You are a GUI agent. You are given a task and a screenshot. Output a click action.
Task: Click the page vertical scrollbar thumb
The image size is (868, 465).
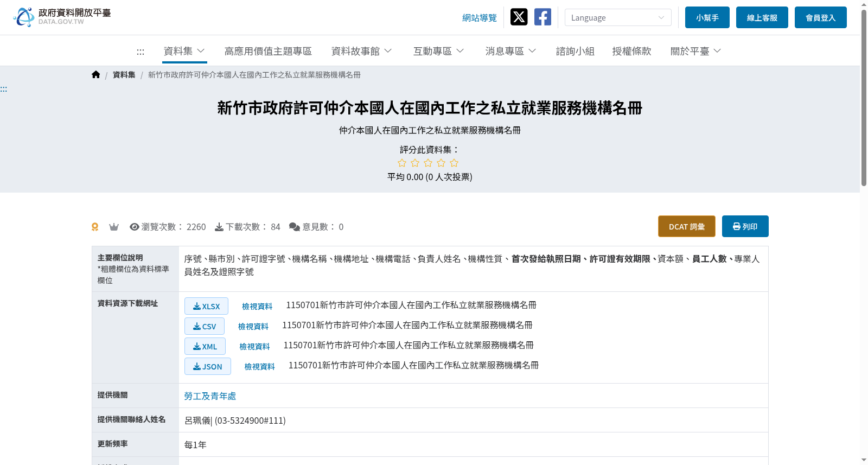[x=864, y=98]
